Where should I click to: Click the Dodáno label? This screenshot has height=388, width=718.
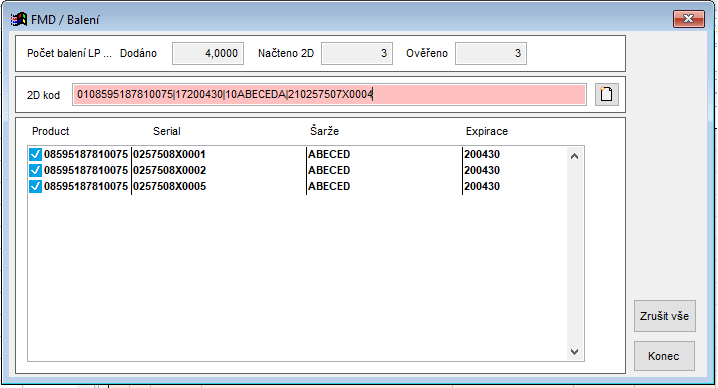coord(138,53)
